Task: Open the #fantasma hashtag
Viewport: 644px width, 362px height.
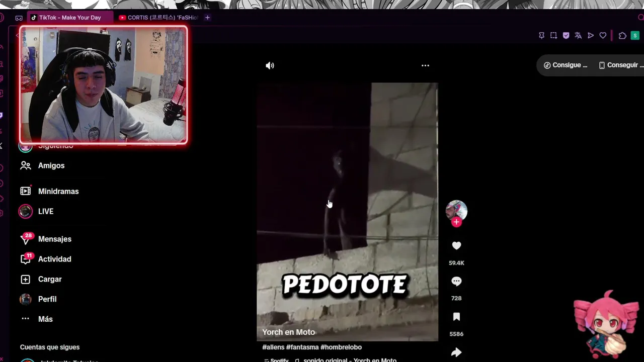Action: [x=302, y=347]
